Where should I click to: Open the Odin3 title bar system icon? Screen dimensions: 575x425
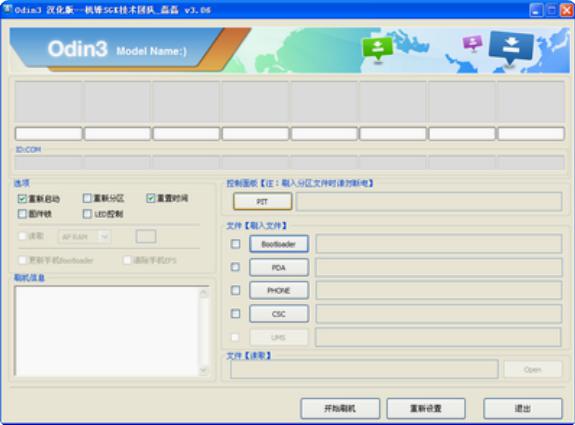(x=7, y=9)
